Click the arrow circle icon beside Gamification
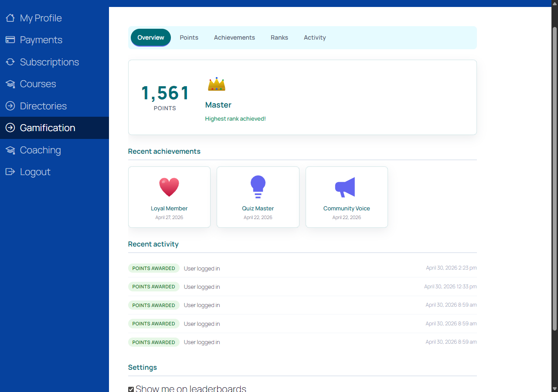The image size is (558, 392). [10, 128]
